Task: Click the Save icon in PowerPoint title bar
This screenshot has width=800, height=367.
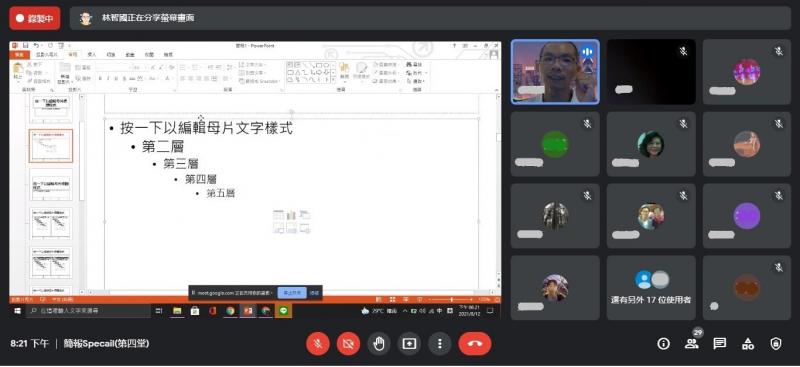Action: pyautogui.click(x=25, y=45)
